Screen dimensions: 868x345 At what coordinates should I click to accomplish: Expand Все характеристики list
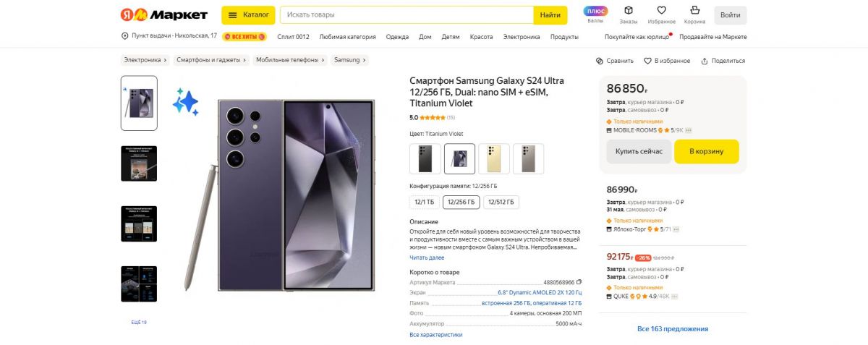(x=436, y=335)
